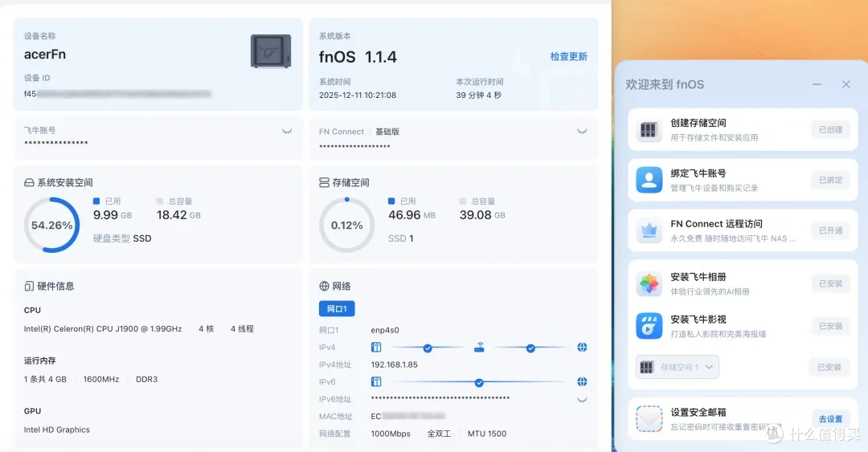Click 设置安全邮箱 card title
This screenshot has width=868, height=452.
pyautogui.click(x=698, y=412)
